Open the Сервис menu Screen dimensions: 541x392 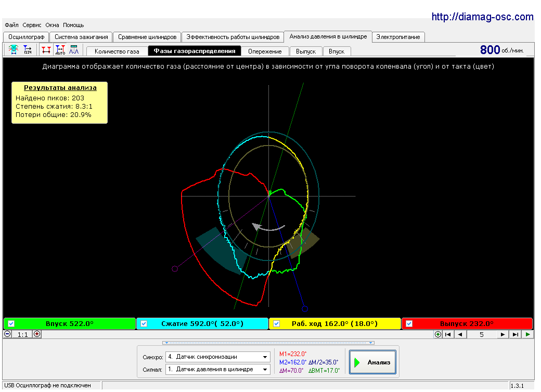(32, 25)
